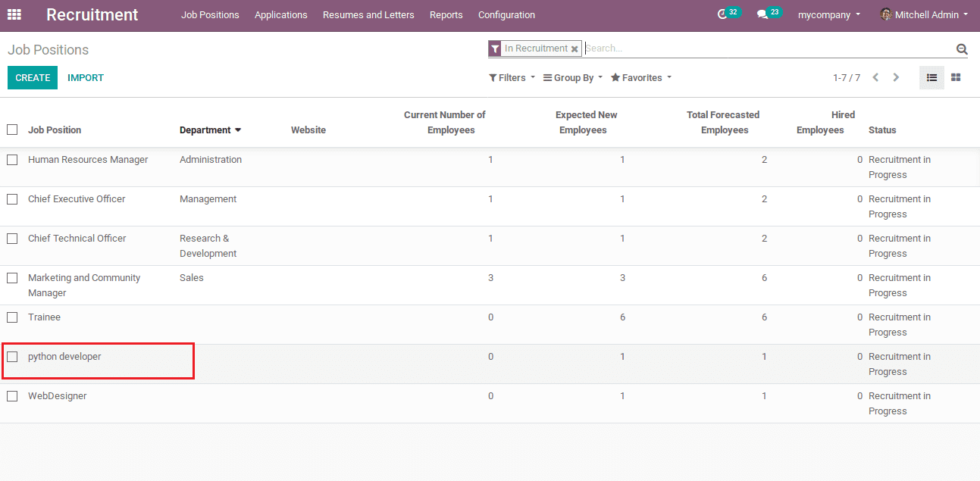Go to previous page arrow

pos(875,77)
